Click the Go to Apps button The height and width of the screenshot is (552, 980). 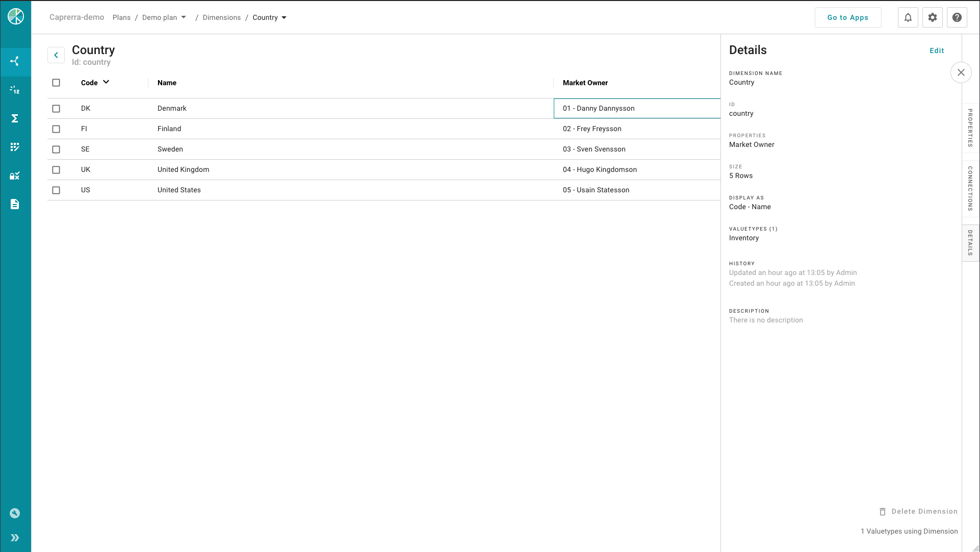[x=847, y=17]
